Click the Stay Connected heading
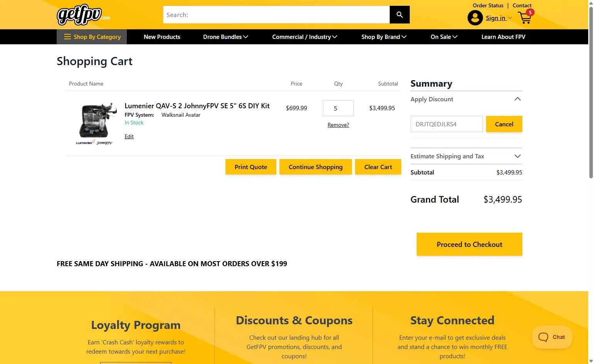Image resolution: width=594 pixels, height=364 pixels. (x=452, y=320)
